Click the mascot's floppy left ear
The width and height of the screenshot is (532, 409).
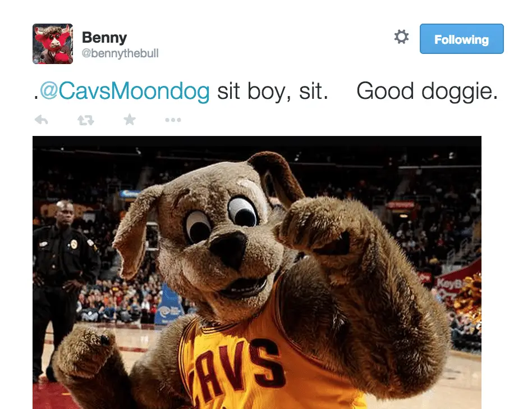(135, 231)
